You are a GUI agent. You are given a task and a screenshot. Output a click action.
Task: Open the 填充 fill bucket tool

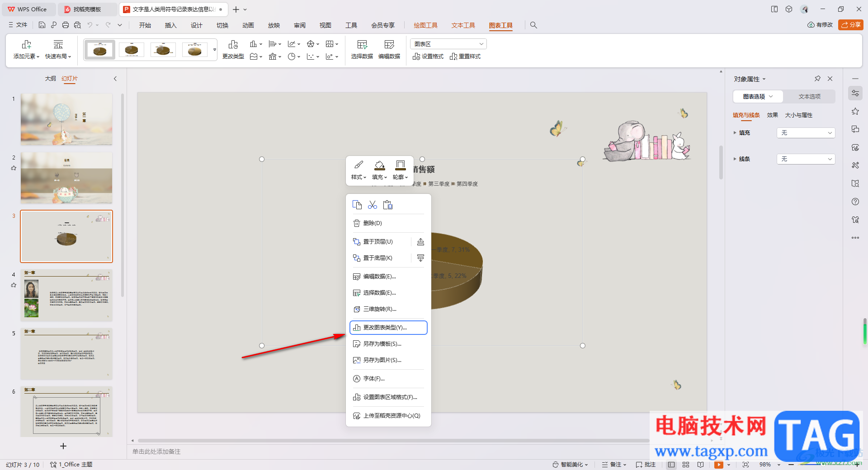380,170
